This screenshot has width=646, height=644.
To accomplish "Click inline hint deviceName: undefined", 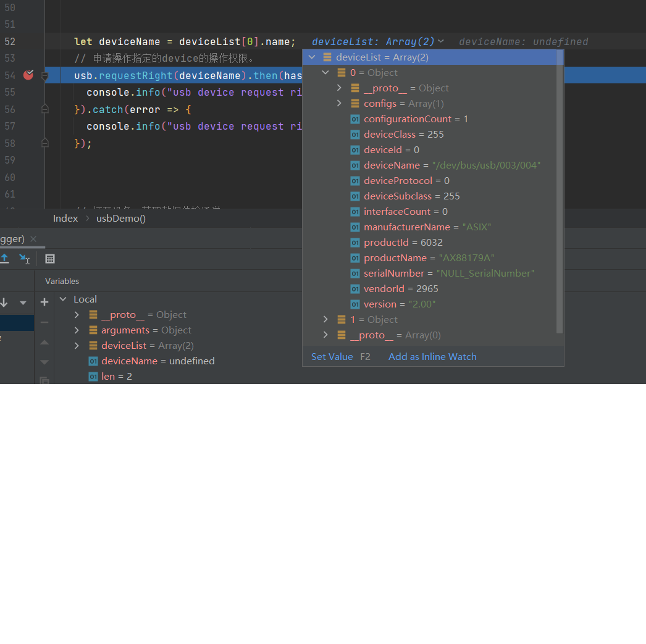I will [x=523, y=41].
